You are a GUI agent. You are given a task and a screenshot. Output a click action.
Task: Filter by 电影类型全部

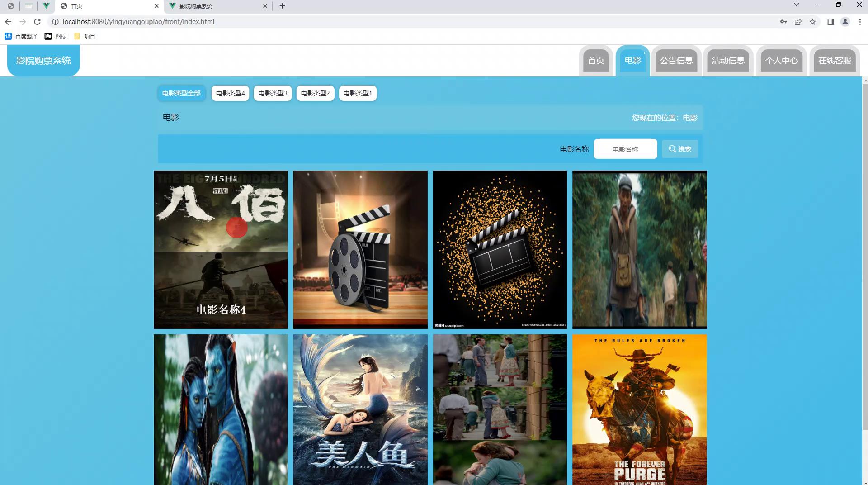coord(181,93)
